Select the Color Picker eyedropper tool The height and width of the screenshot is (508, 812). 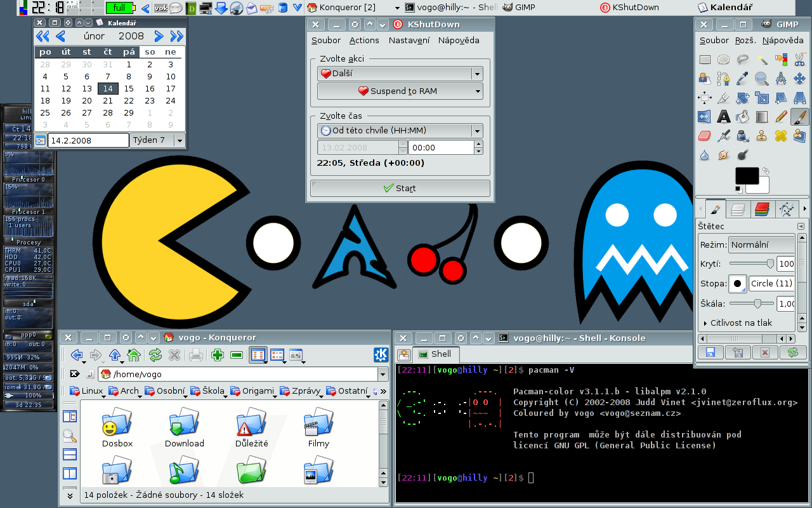[x=743, y=79]
